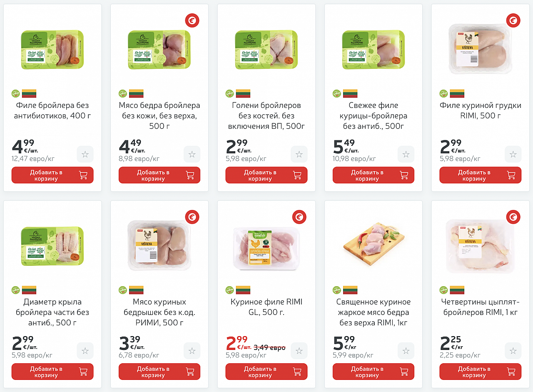Click green quality seal under Диаметр крыла product
Viewport: 533px width, 392px height.
(x=15, y=290)
